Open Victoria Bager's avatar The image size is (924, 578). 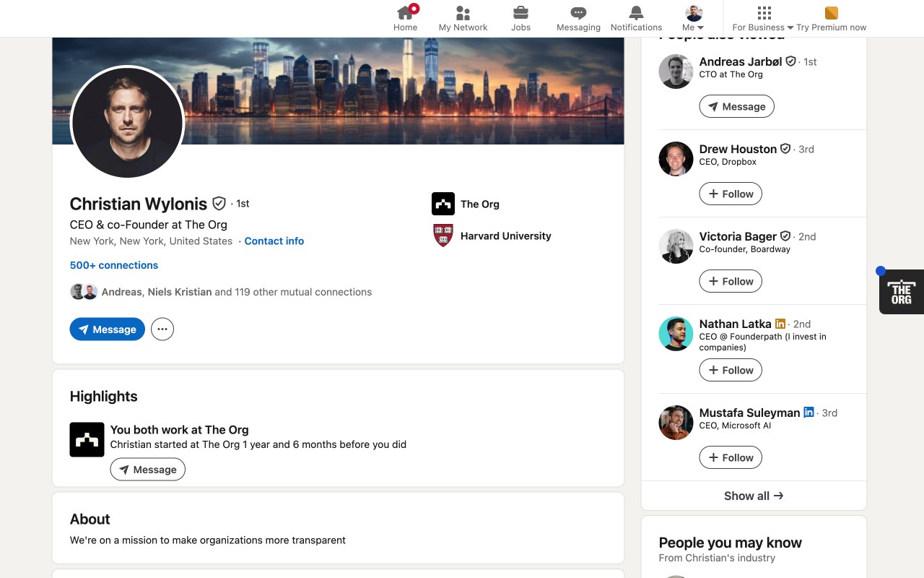click(x=676, y=246)
